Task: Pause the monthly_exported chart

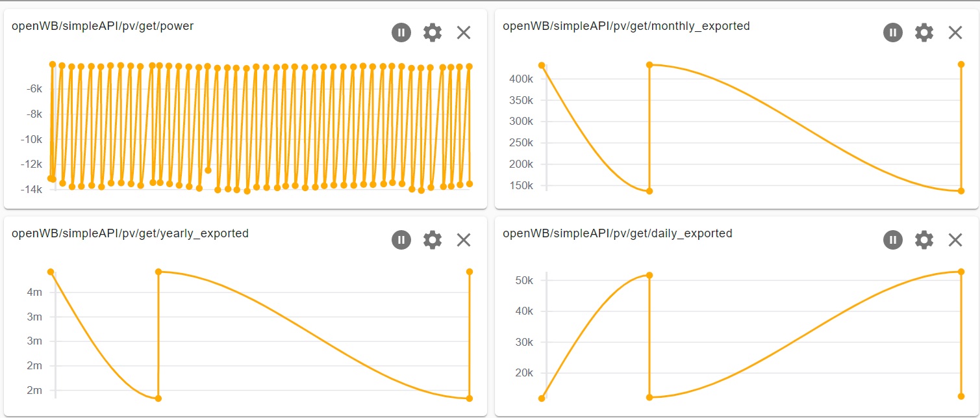Action: [x=893, y=33]
